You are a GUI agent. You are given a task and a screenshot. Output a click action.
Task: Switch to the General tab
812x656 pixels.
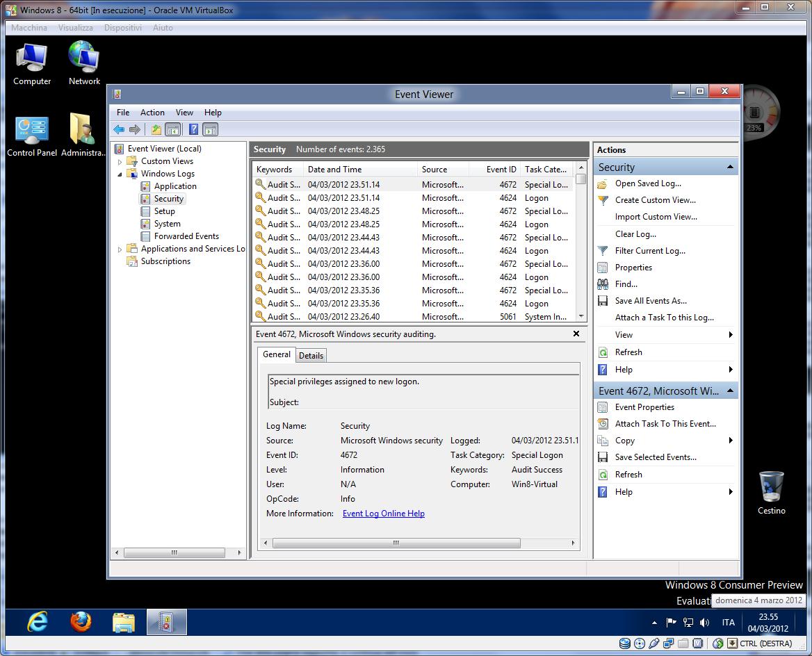click(277, 354)
